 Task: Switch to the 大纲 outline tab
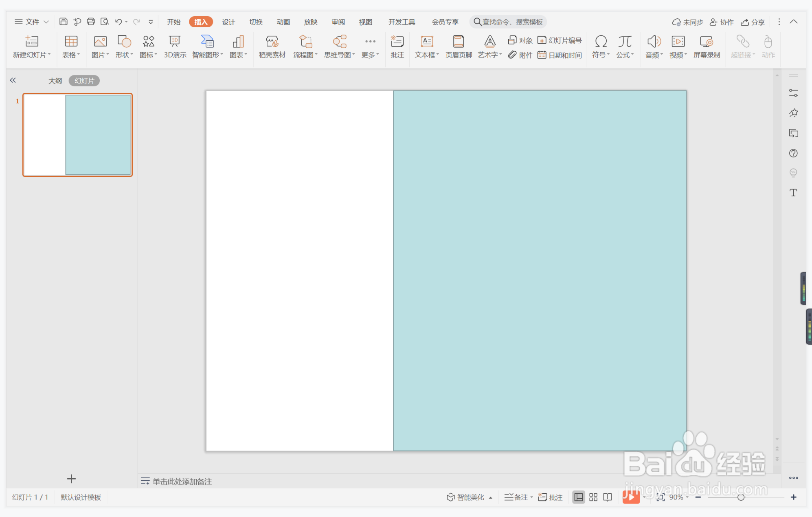[x=55, y=81]
